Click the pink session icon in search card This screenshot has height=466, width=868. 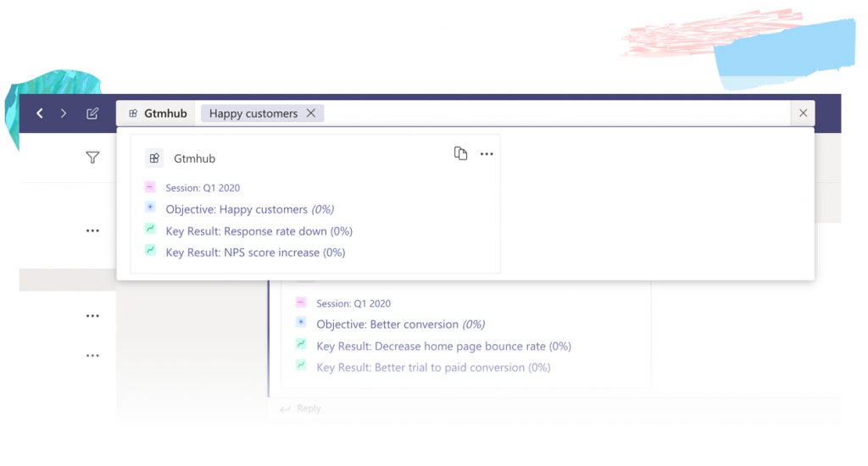click(150, 186)
